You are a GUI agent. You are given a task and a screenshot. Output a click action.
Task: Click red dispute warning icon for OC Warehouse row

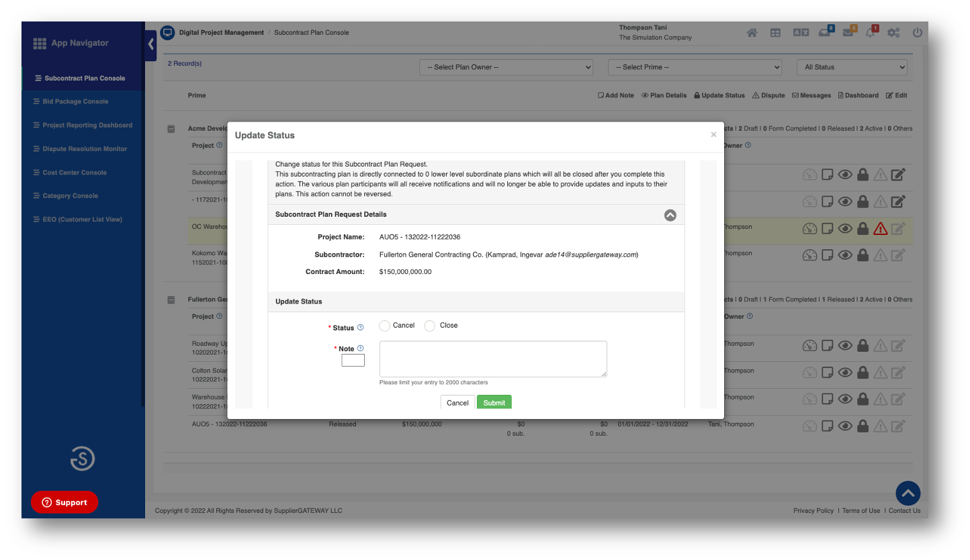[x=880, y=229]
